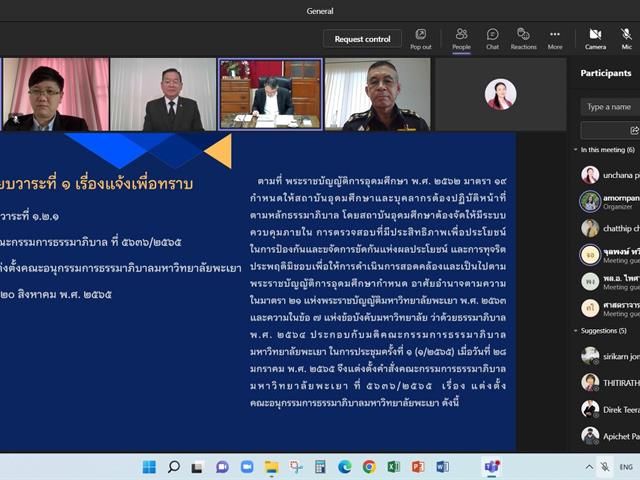Click the Request control button
The image size is (640, 480).
click(x=362, y=39)
